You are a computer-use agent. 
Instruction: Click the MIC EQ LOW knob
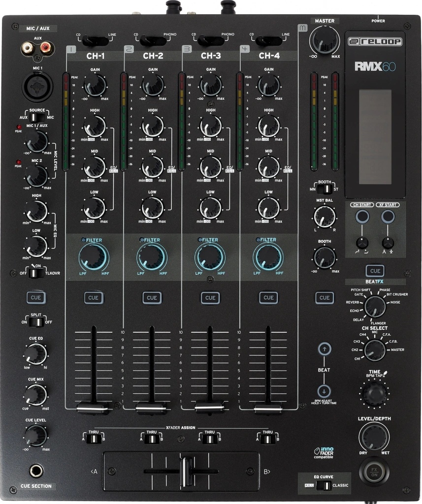click(x=36, y=246)
